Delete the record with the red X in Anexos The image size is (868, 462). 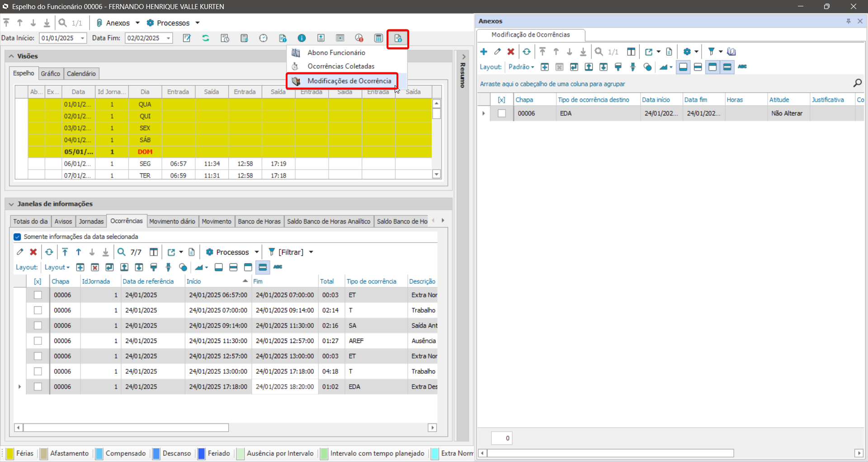(x=511, y=52)
